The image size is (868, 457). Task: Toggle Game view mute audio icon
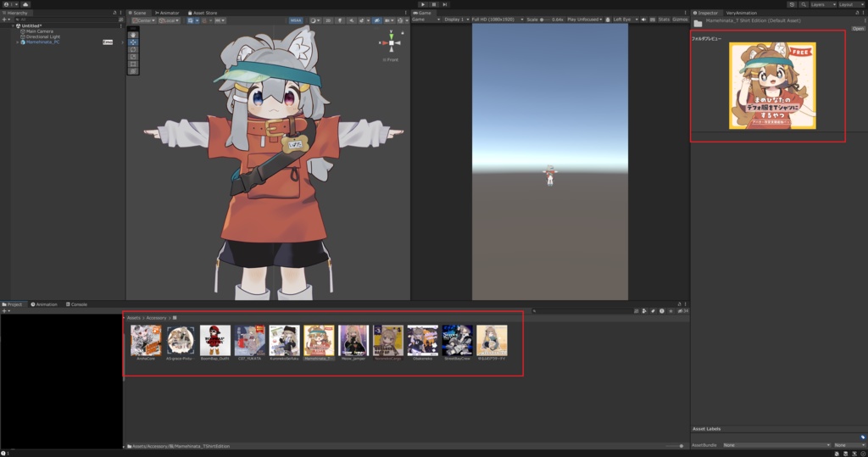pos(643,20)
